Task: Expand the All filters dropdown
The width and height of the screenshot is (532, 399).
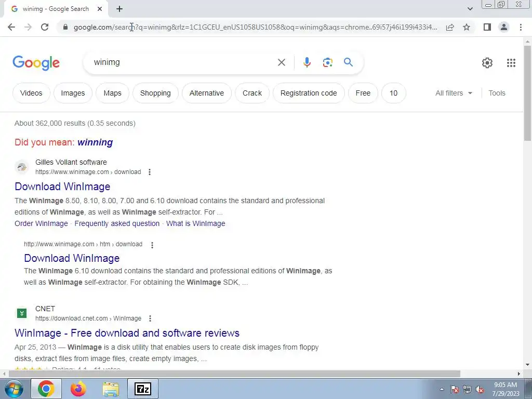Action: [x=454, y=93]
